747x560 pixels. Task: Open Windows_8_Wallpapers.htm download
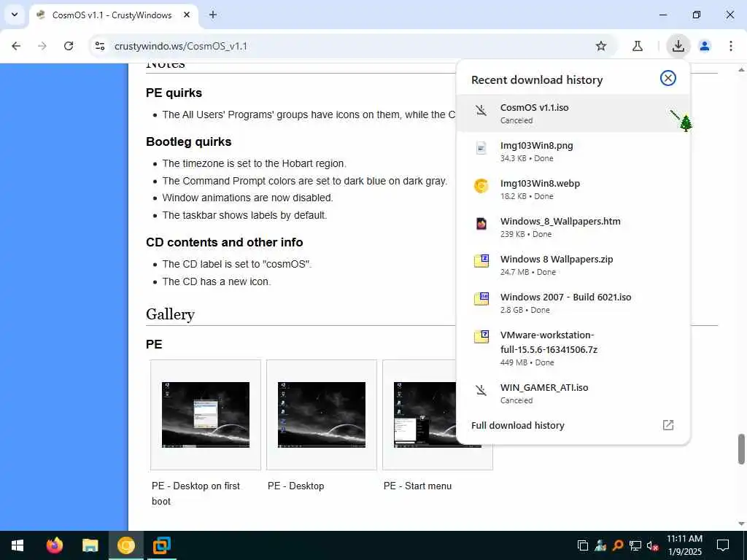[573, 227]
